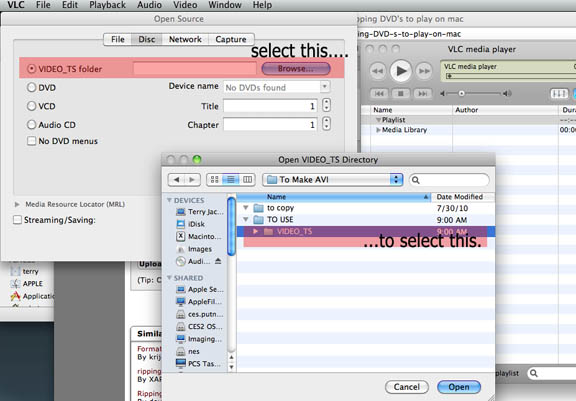Switch file dialog to column view
Screen dimensions: 576x401
pyautogui.click(x=247, y=180)
